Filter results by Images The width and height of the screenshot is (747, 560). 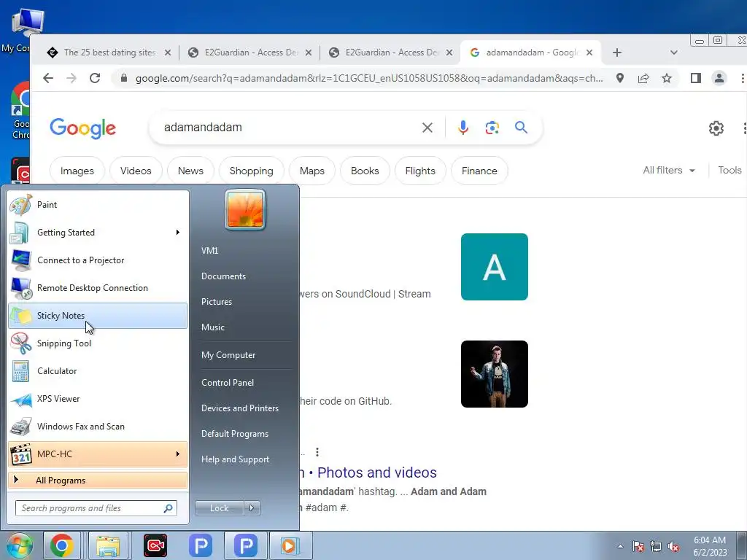(x=77, y=171)
